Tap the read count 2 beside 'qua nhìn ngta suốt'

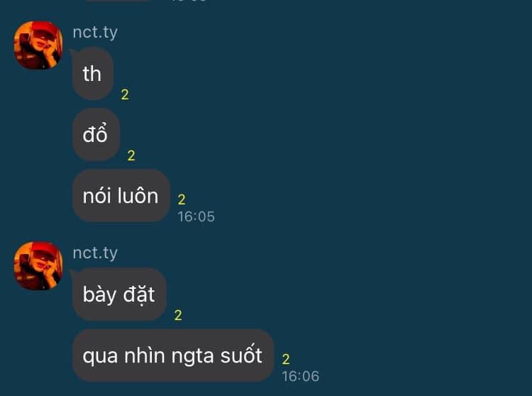pos(286,359)
